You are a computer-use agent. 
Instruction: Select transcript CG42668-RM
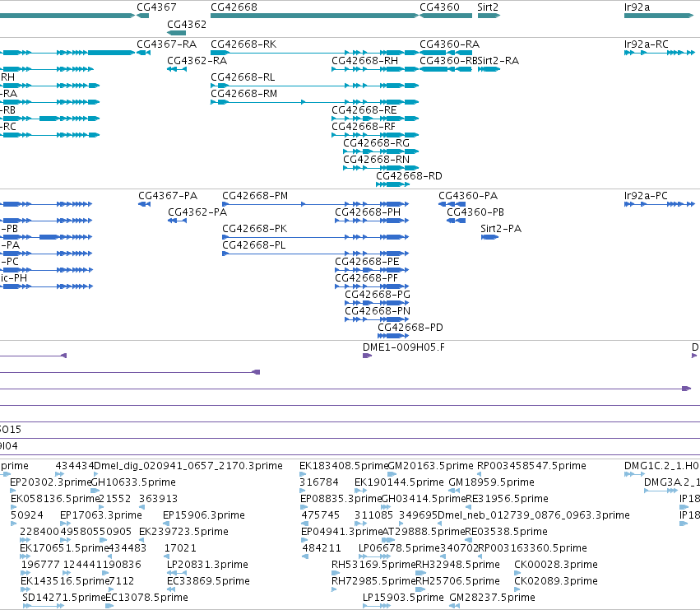[315, 102]
